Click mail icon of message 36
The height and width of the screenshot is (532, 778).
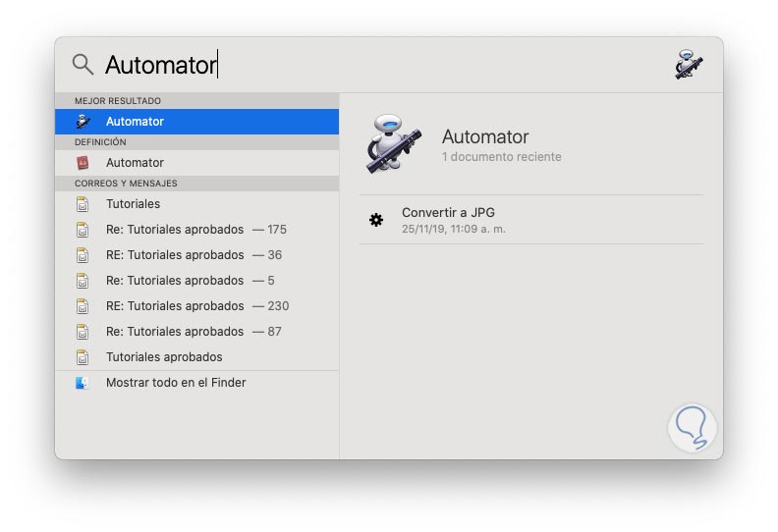83,255
